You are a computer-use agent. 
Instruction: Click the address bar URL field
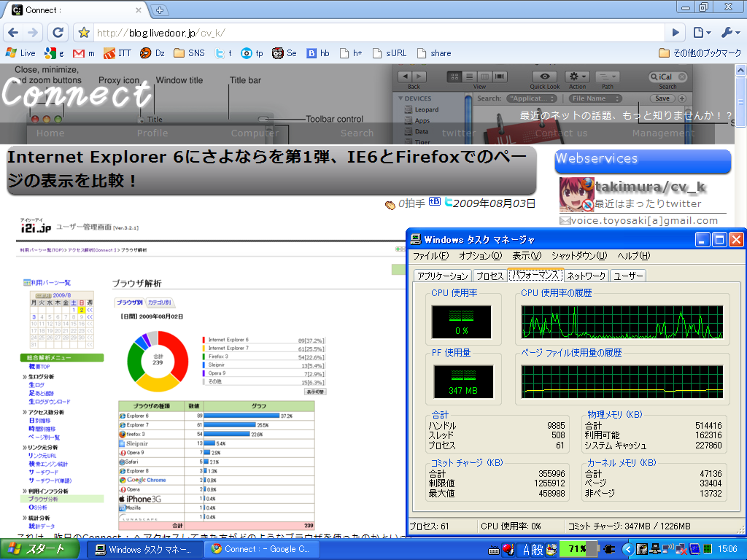coord(379,33)
